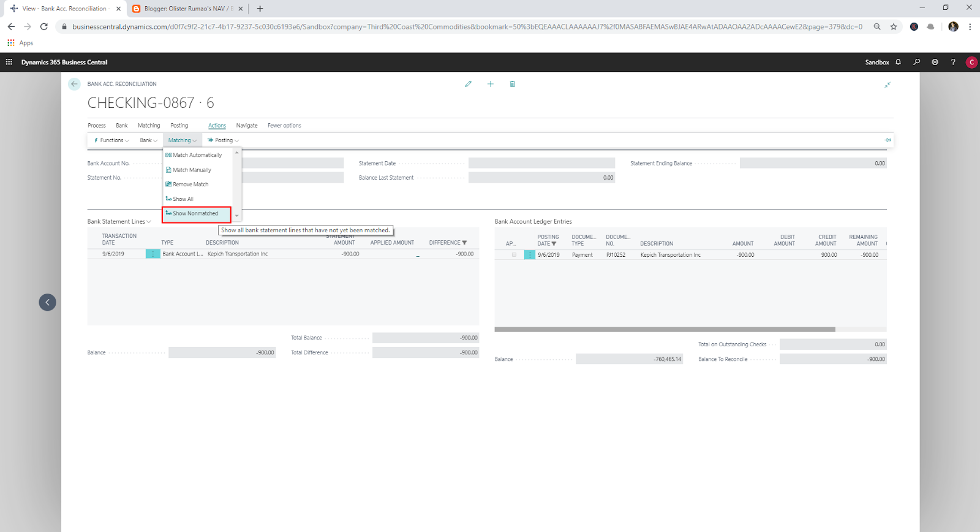Screen dimensions: 980x532
Task: Open the user account avatar C
Action: (971, 62)
